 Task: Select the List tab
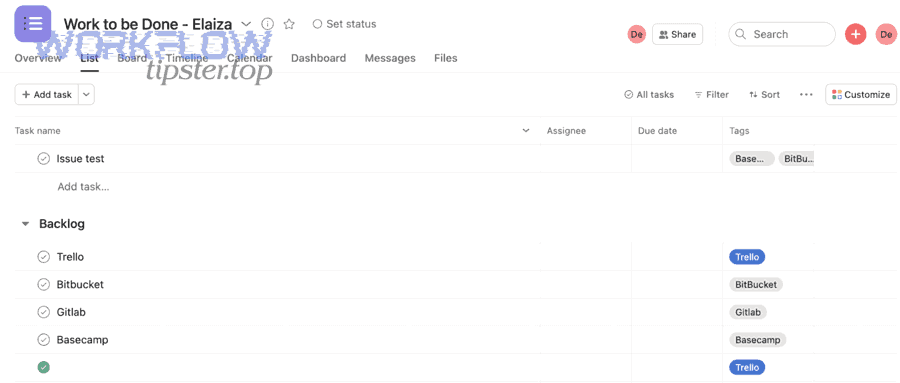tap(90, 58)
